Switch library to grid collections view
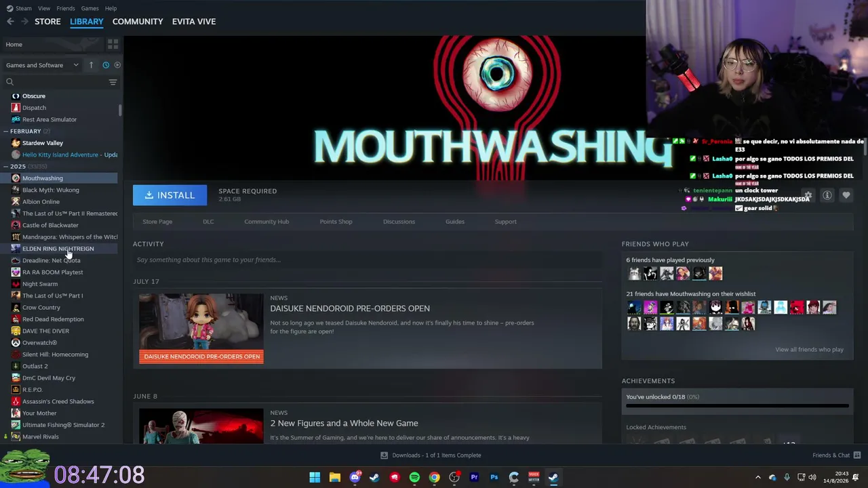Image resolution: width=868 pixels, height=488 pixels. (113, 44)
